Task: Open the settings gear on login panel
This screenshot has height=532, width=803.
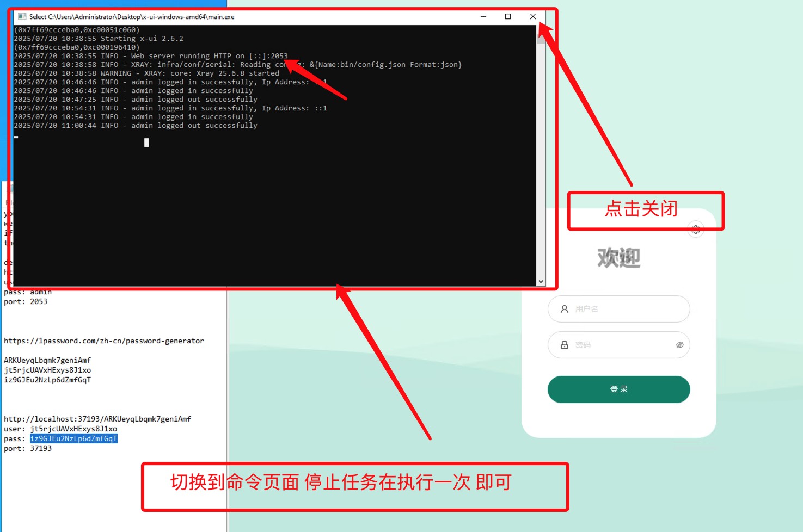Action: point(696,230)
